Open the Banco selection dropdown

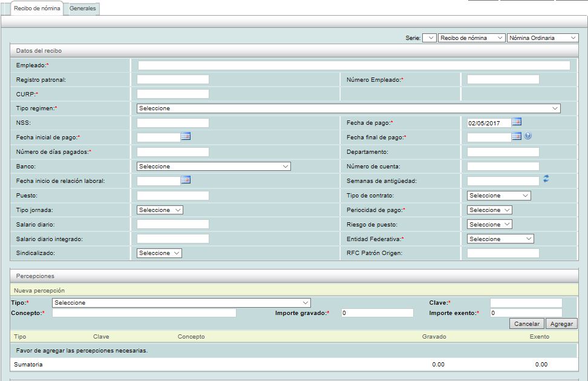(214, 166)
